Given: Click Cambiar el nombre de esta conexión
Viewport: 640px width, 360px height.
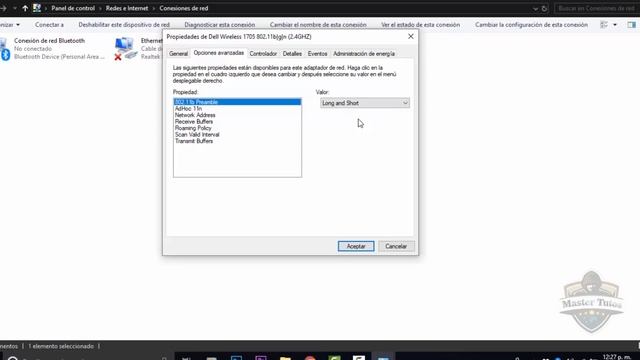Looking at the screenshot, I should pyautogui.click(x=318, y=25).
